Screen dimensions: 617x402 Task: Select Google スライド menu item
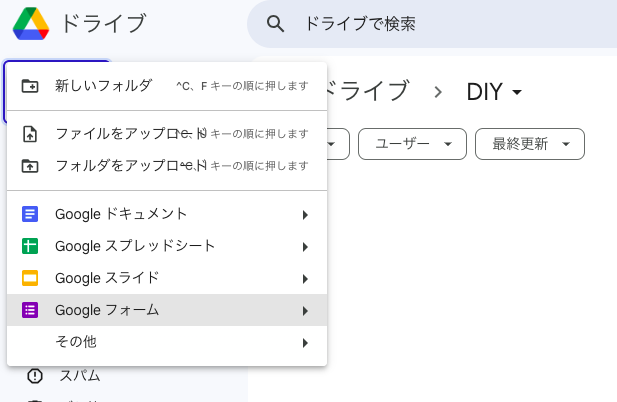[x=167, y=278]
